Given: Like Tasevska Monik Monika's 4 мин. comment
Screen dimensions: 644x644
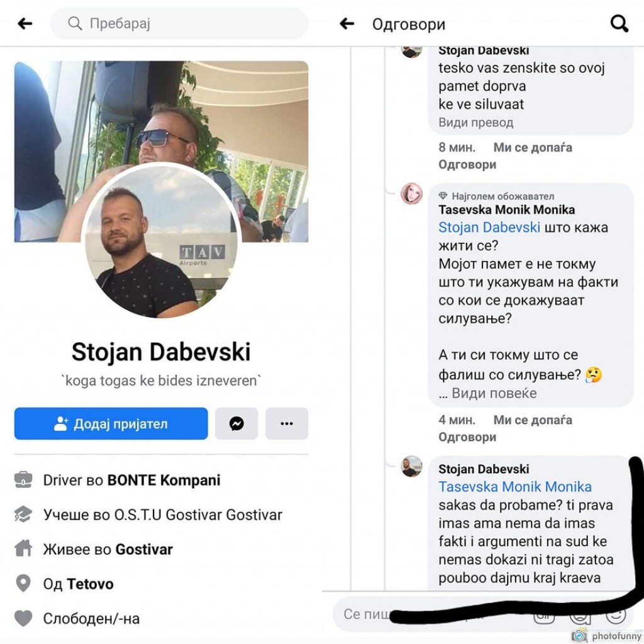Looking at the screenshot, I should pyautogui.click(x=532, y=420).
